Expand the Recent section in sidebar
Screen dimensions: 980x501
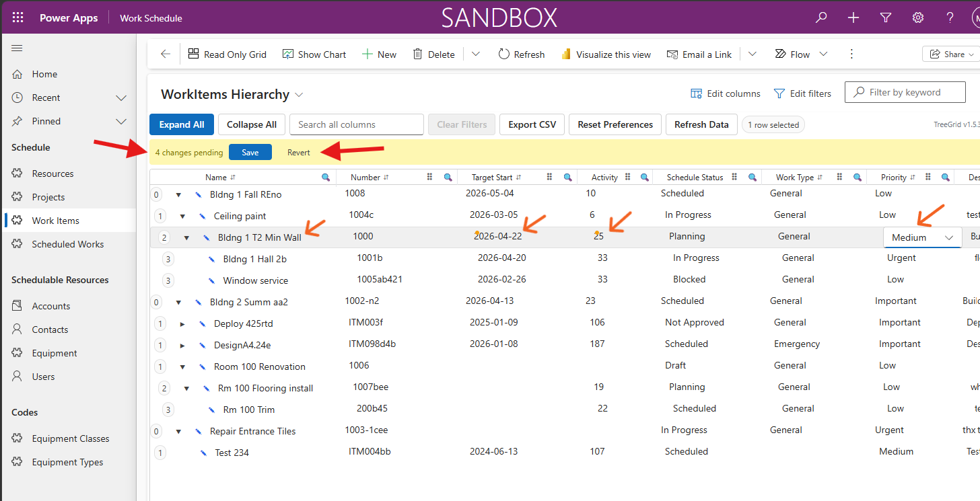point(121,98)
